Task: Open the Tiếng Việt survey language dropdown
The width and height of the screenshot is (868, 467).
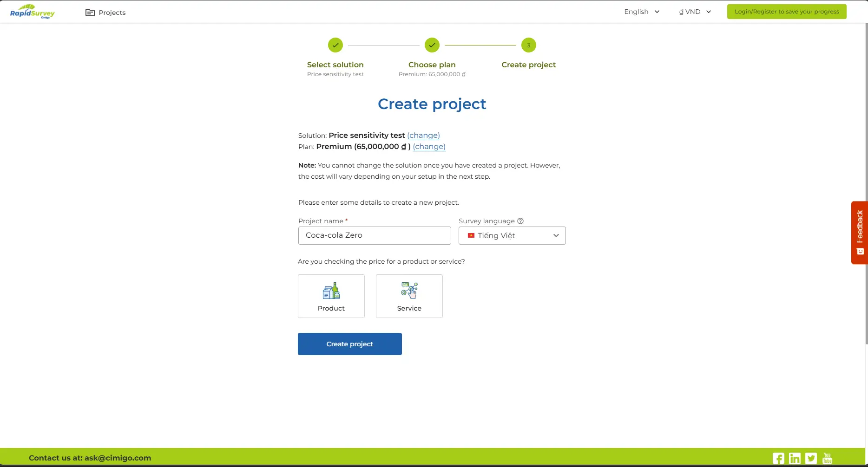Action: [x=512, y=235]
